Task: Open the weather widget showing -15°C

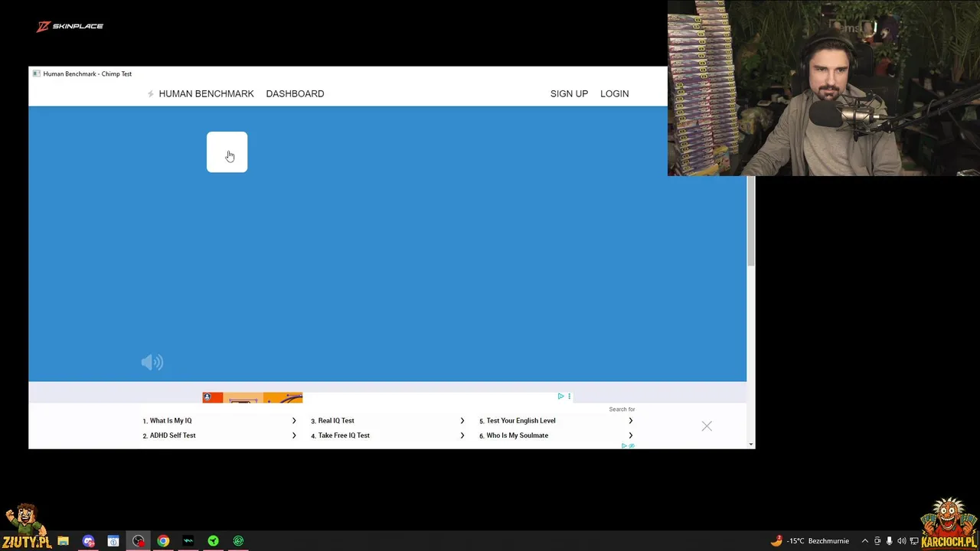Action: click(810, 541)
